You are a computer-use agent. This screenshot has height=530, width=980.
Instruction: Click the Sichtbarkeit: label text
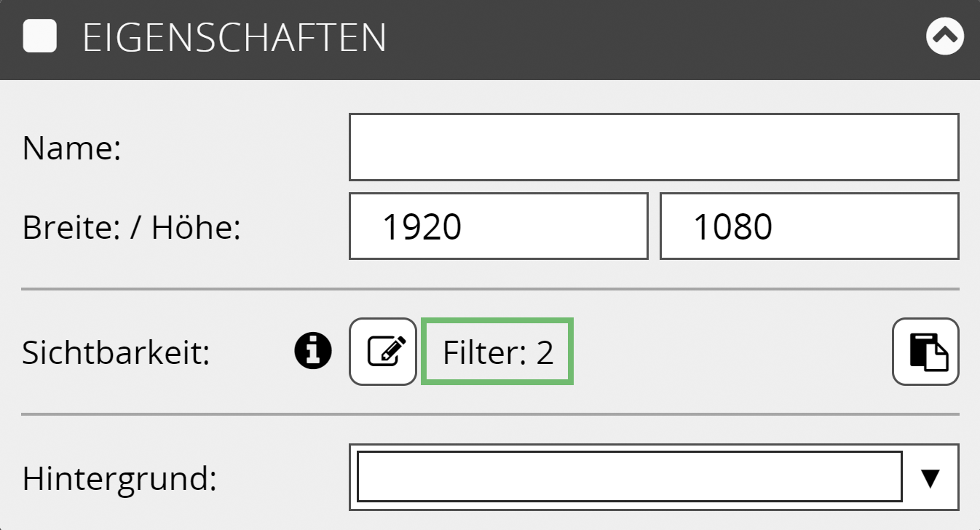click(x=116, y=353)
